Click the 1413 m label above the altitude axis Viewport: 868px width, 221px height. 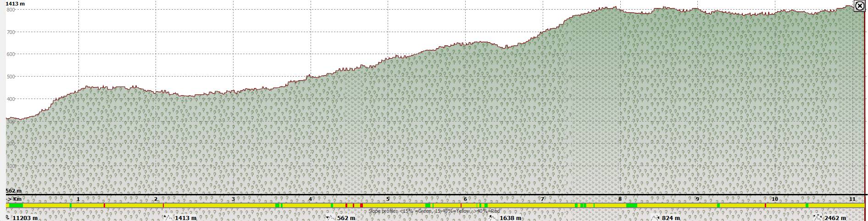tap(15, 4)
